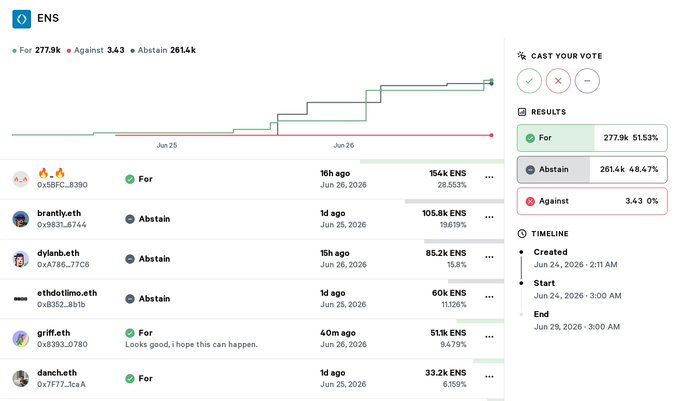The image size is (680, 401).
Task: Click the 33.2k ENS vote weight
Action: point(446,373)
